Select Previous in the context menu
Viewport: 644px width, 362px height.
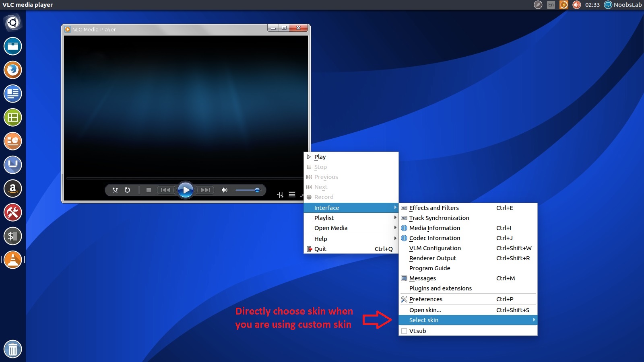coord(351,177)
